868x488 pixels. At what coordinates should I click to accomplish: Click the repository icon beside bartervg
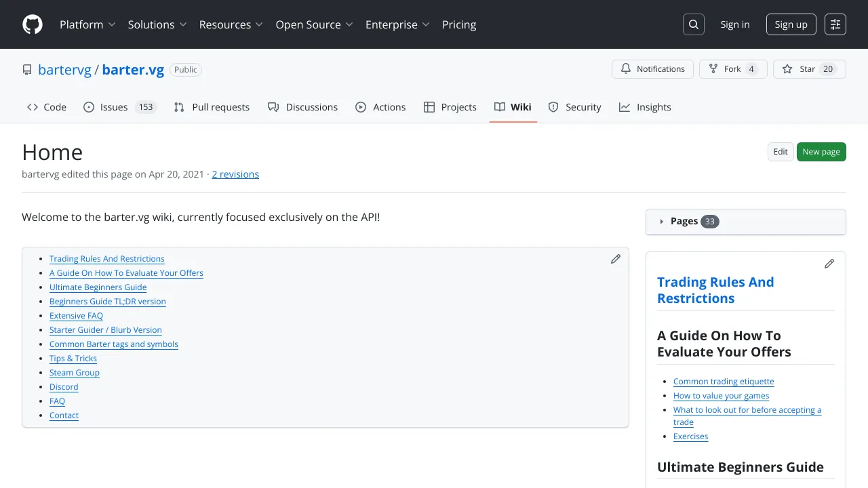(27, 70)
